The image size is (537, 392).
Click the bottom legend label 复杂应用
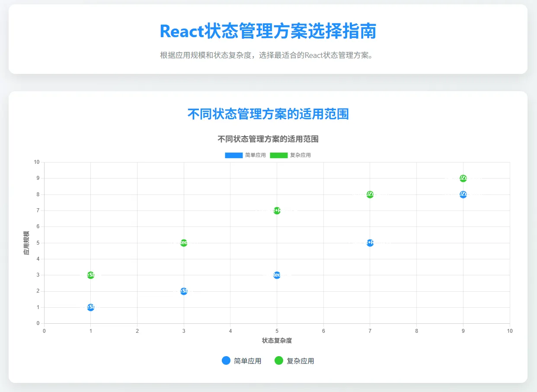tap(300, 361)
